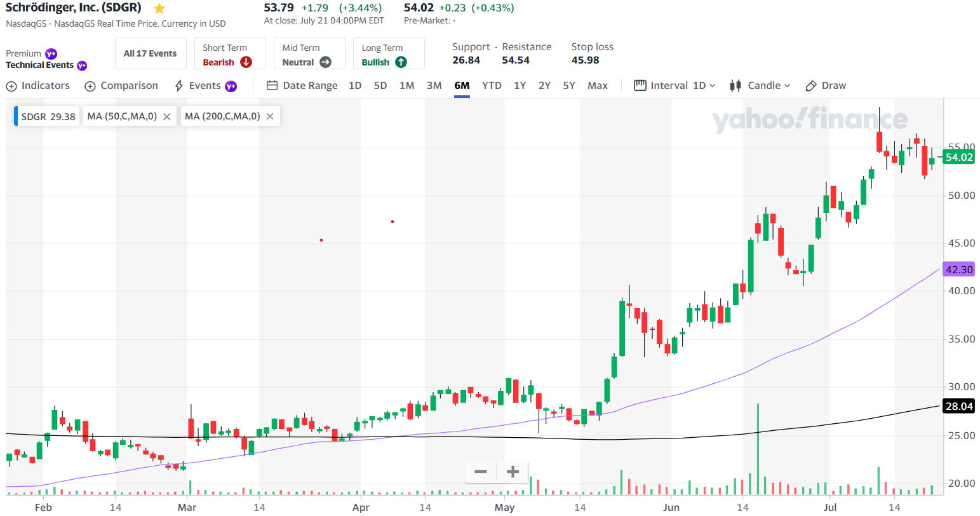Click the black 28.04 moving average tag
980x516 pixels.
click(x=958, y=406)
